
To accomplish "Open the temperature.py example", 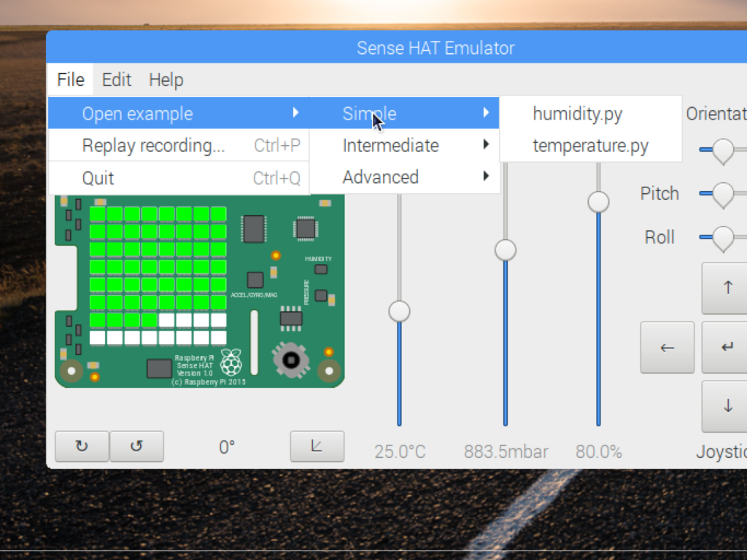I will [x=590, y=145].
